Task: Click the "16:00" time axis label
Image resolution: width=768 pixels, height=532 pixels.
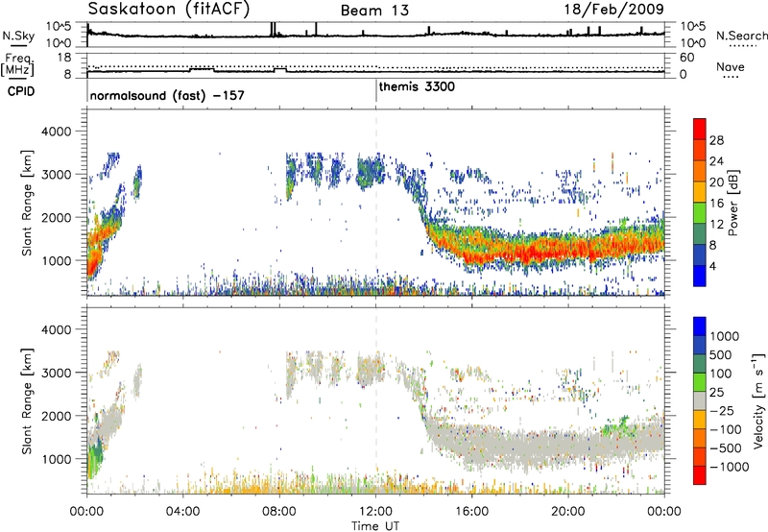Action: (x=471, y=512)
